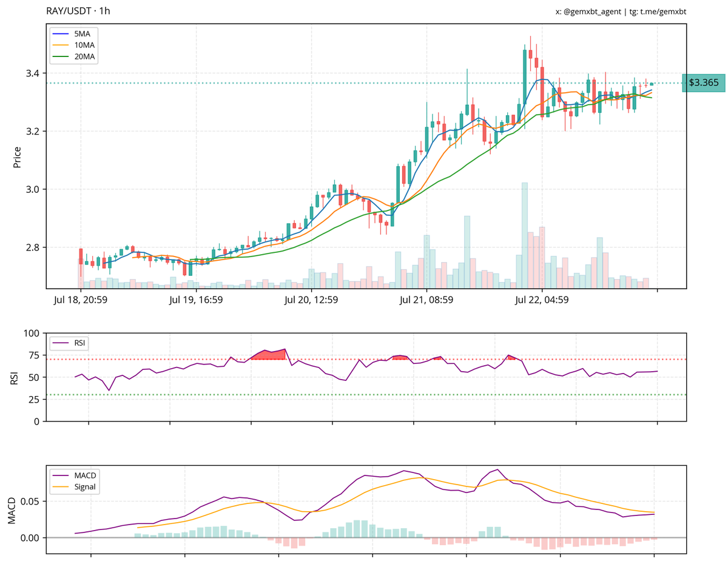Click the RSI 75 axis tick

tap(35, 355)
